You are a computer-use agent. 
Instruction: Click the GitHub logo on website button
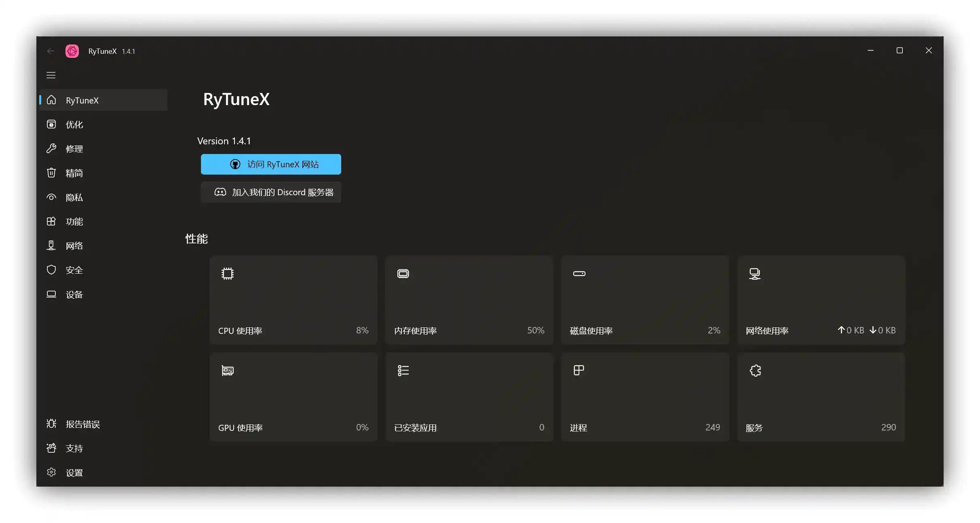point(235,164)
